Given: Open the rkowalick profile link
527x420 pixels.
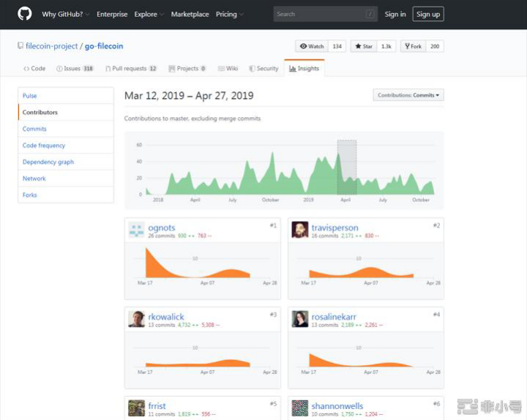Looking at the screenshot, I should [166, 317].
